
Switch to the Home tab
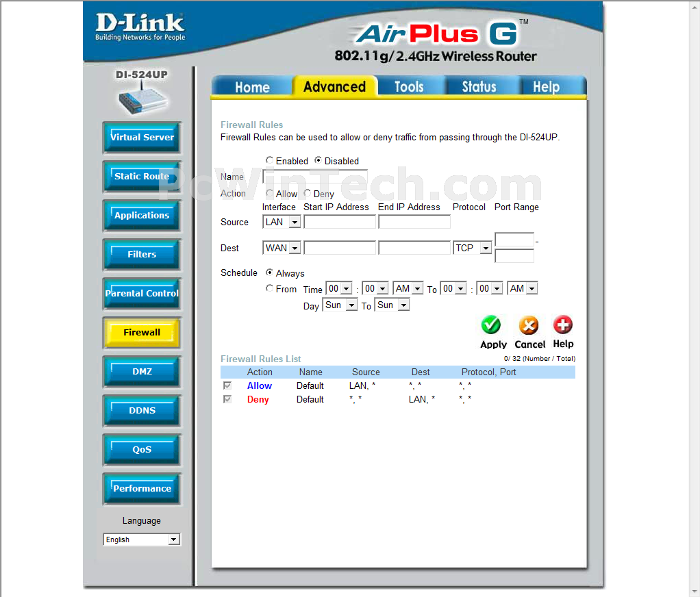[252, 86]
